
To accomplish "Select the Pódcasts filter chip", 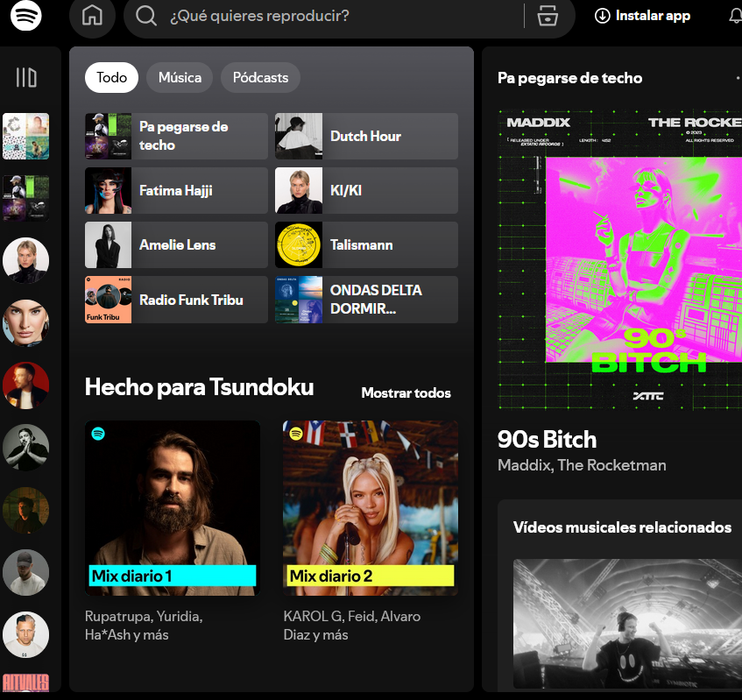I will click(x=260, y=78).
